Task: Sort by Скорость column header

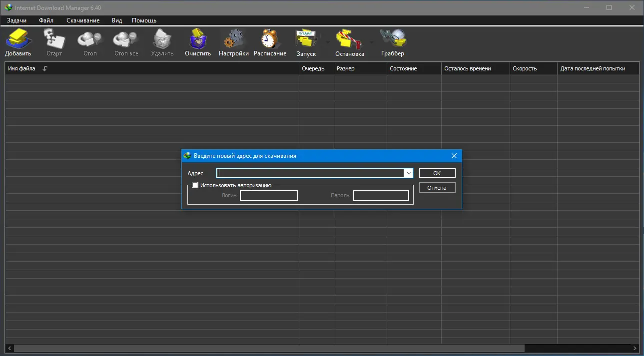Action: point(534,68)
